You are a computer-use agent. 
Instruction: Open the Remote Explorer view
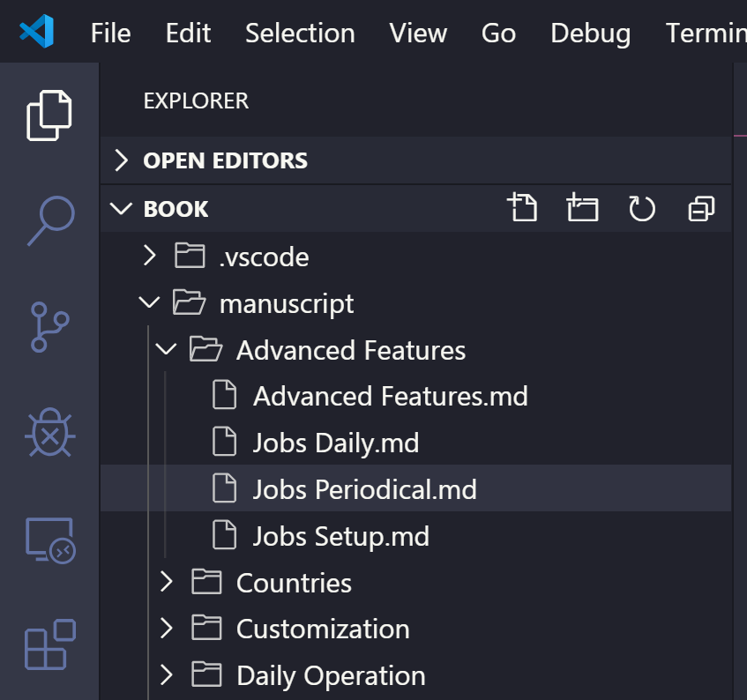pyautogui.click(x=50, y=540)
